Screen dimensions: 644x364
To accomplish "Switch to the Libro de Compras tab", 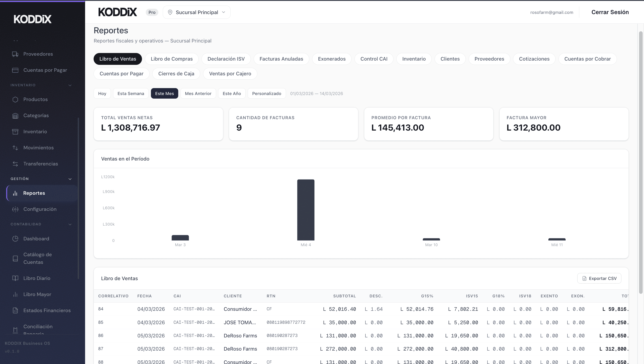I will (172, 59).
